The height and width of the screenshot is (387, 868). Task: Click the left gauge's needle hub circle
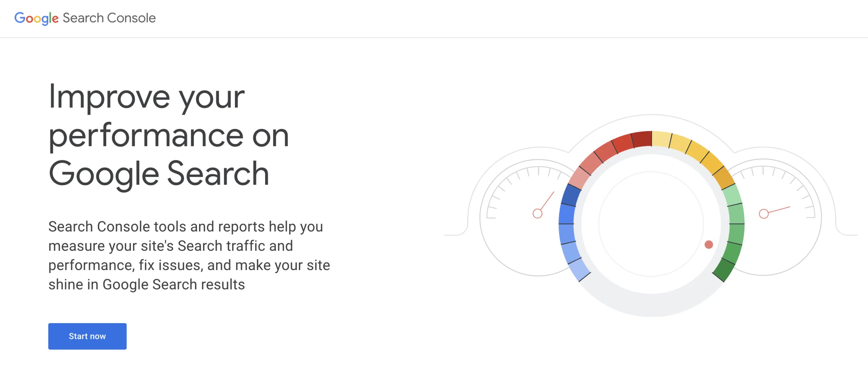click(537, 214)
